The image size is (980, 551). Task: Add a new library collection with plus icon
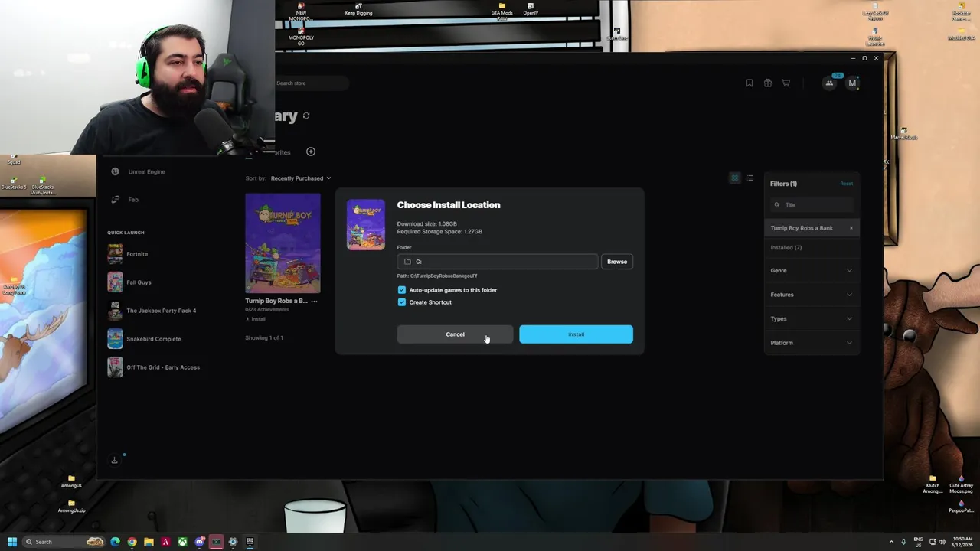(311, 152)
